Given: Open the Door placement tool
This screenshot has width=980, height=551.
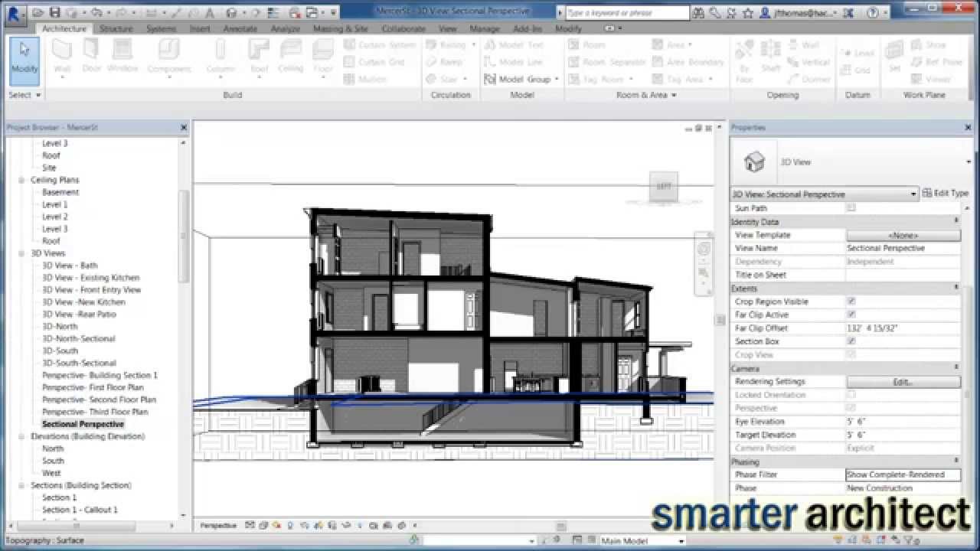Looking at the screenshot, I should coord(91,57).
